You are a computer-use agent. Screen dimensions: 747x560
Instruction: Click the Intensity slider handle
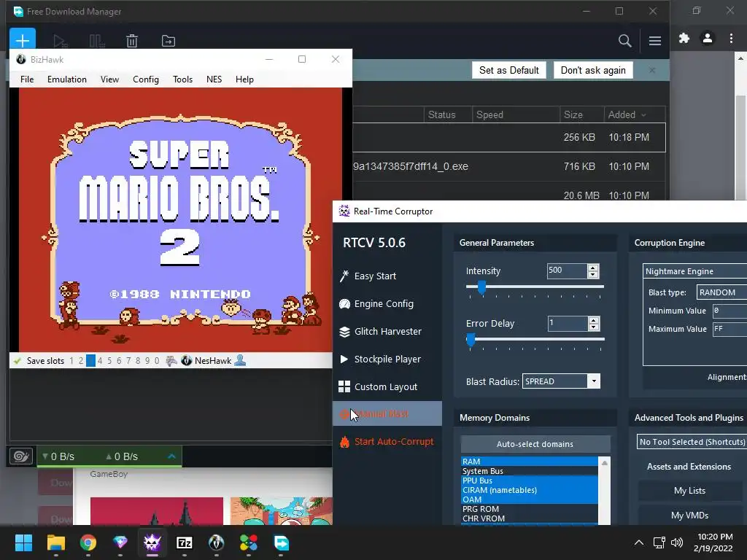click(x=481, y=287)
